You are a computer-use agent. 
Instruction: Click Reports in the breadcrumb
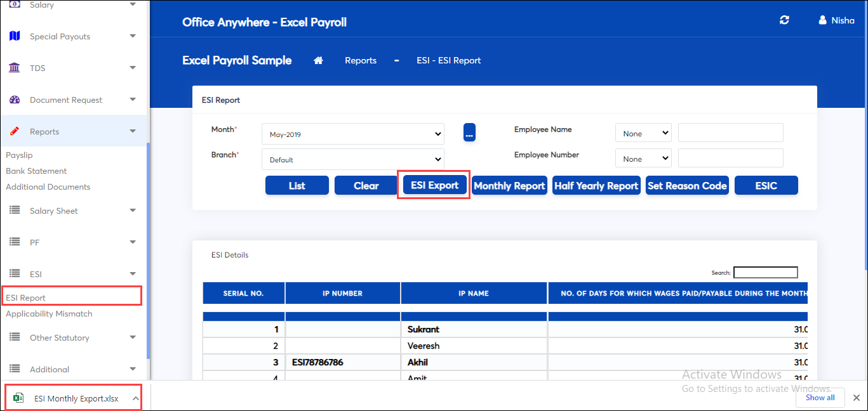click(361, 60)
